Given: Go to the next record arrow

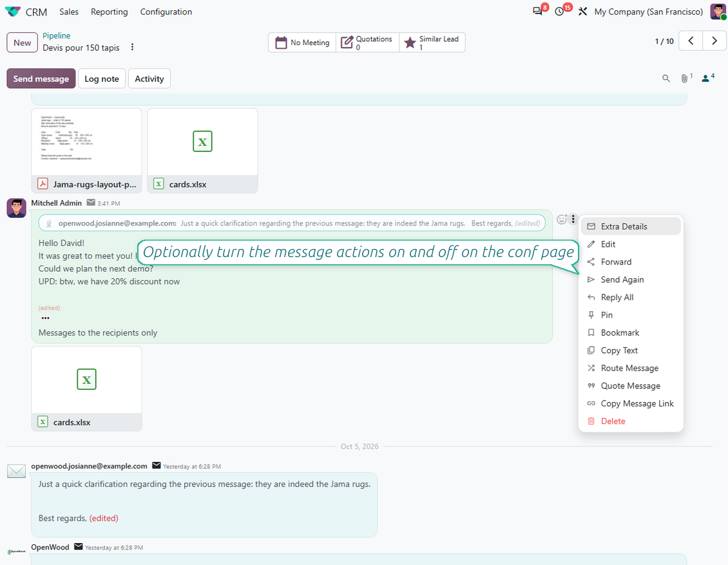Looking at the screenshot, I should click(714, 41).
